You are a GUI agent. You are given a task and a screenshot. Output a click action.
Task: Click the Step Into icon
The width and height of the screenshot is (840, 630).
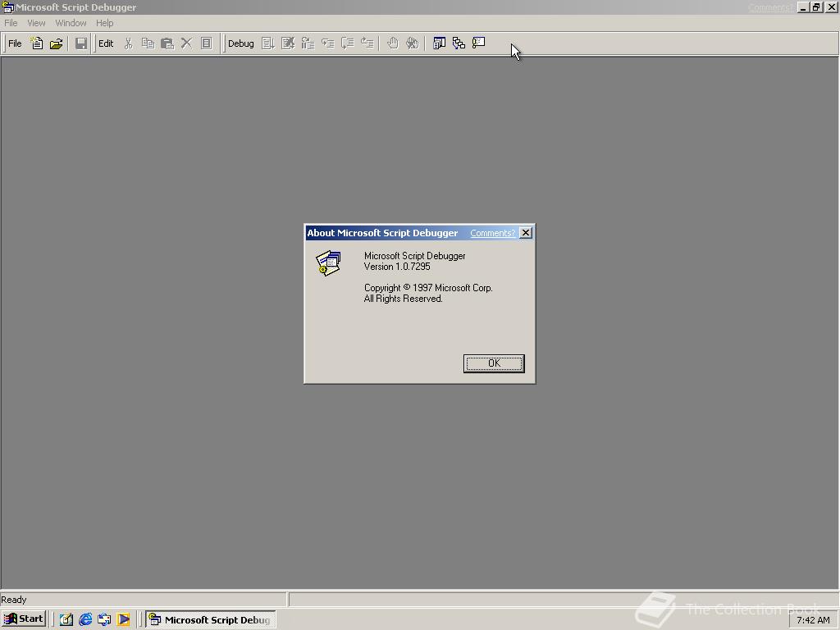point(327,43)
